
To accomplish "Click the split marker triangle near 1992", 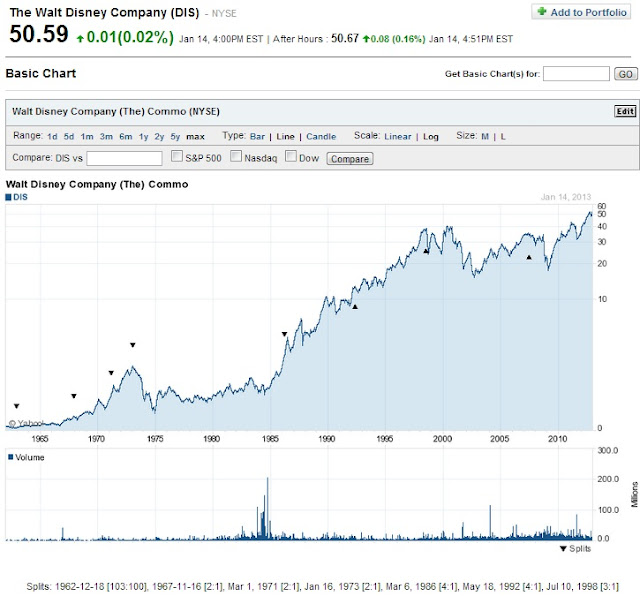I will (x=355, y=307).
